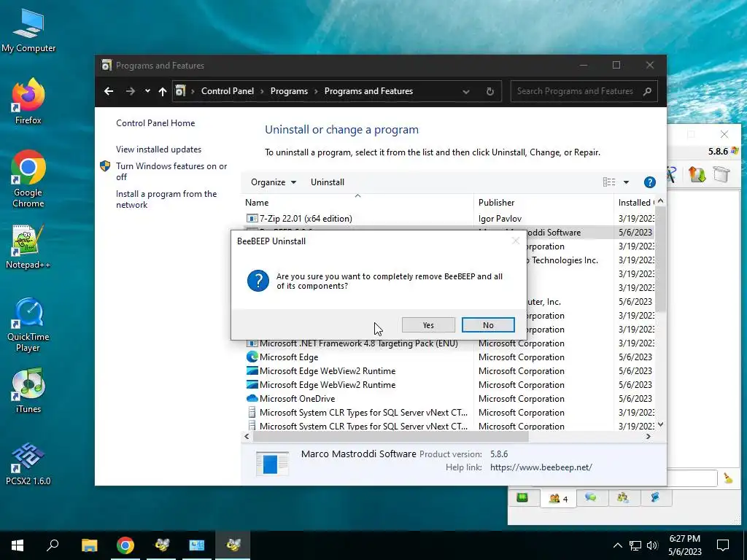Click the forward navigation arrow
The height and width of the screenshot is (560, 747).
click(130, 91)
